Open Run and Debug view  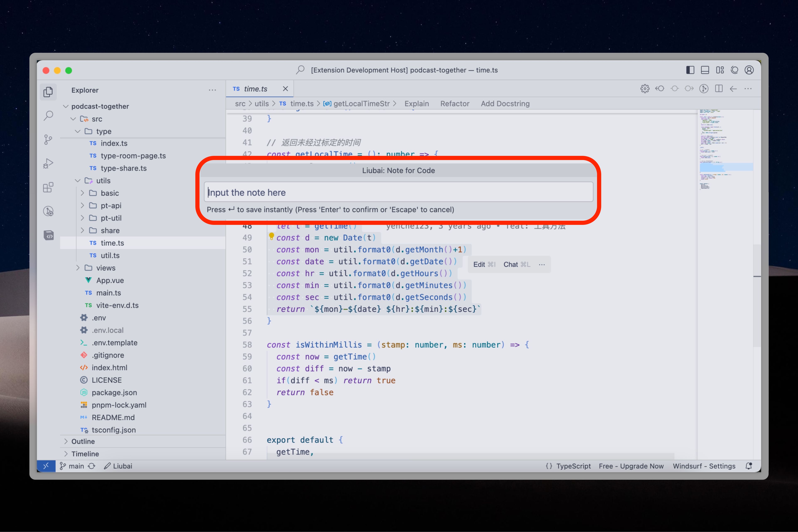48,164
